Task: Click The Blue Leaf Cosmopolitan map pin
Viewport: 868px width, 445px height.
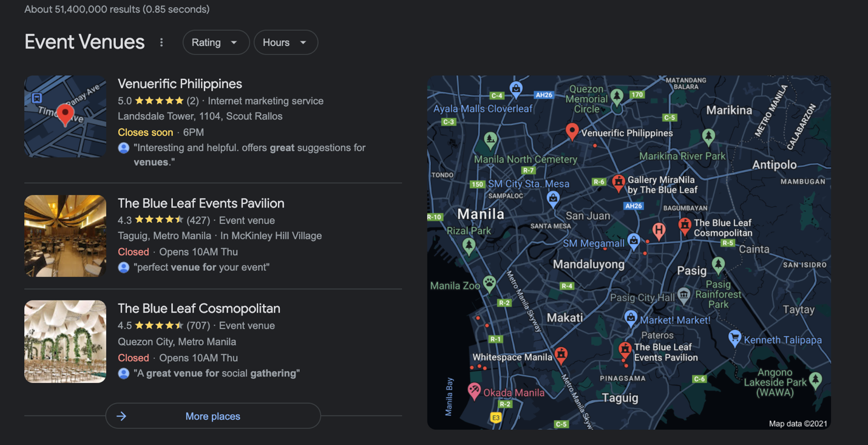Action: point(685,226)
